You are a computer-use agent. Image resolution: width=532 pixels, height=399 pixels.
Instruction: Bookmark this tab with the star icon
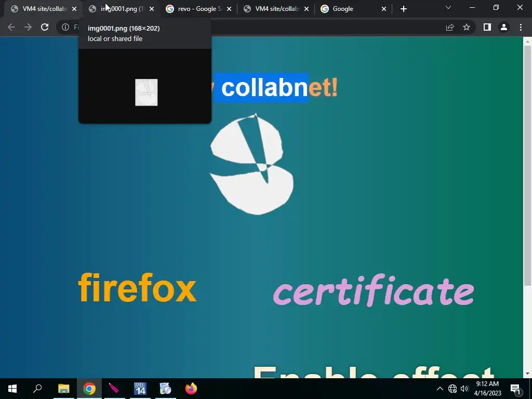467,27
